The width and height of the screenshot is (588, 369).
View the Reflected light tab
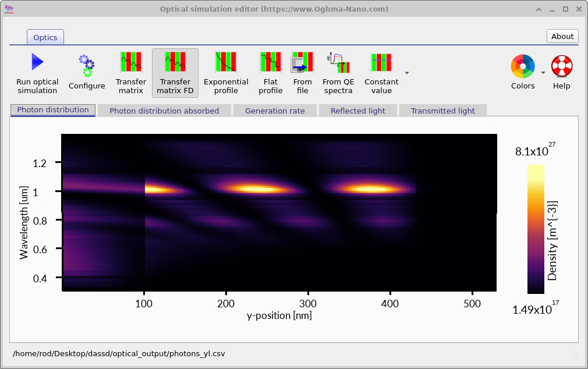click(357, 110)
